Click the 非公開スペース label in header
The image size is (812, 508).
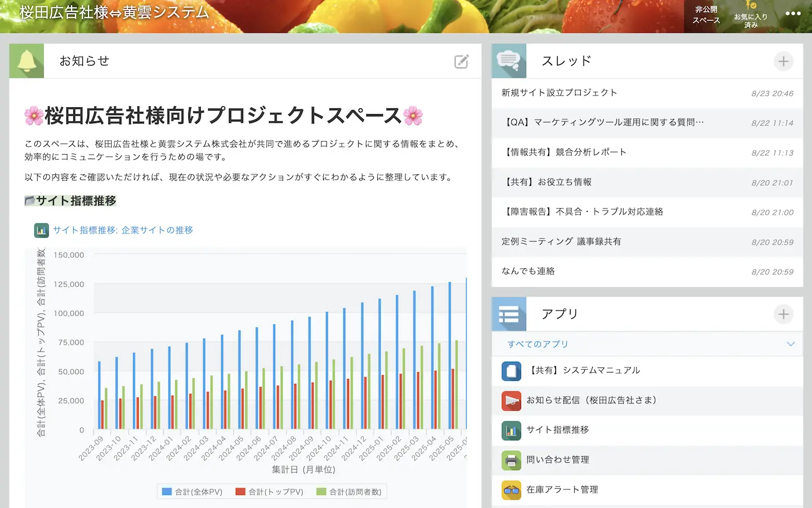click(706, 15)
